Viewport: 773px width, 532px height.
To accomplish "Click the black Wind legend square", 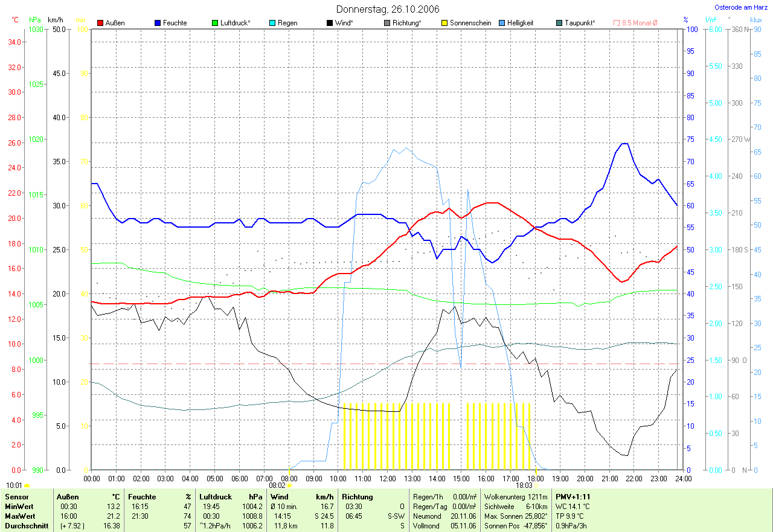I will pyautogui.click(x=330, y=23).
